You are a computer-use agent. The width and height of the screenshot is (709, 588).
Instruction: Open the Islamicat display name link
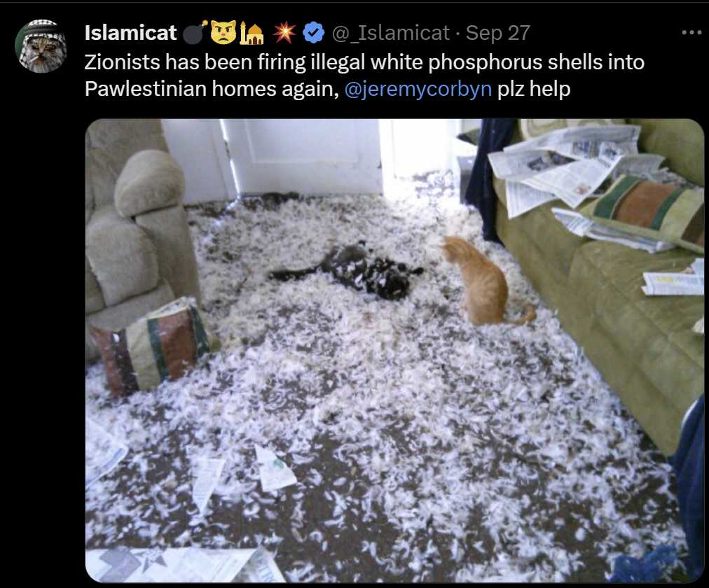(131, 33)
